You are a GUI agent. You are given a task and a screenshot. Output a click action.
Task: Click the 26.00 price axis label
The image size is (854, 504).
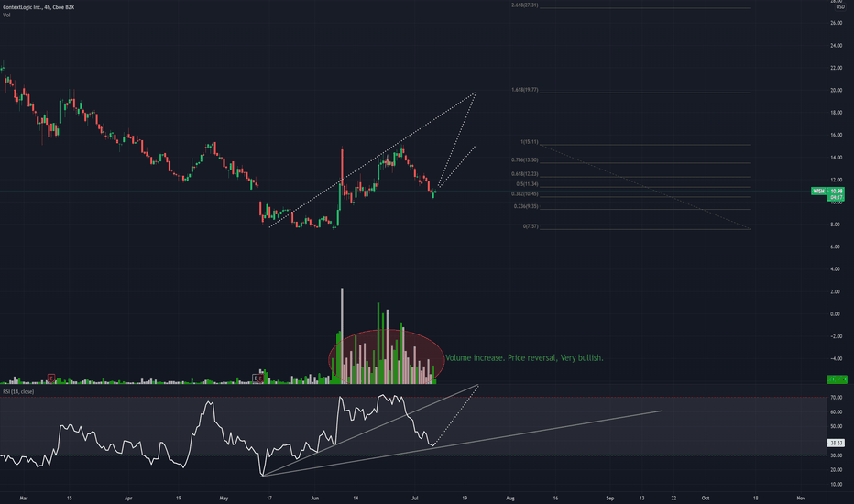836,23
